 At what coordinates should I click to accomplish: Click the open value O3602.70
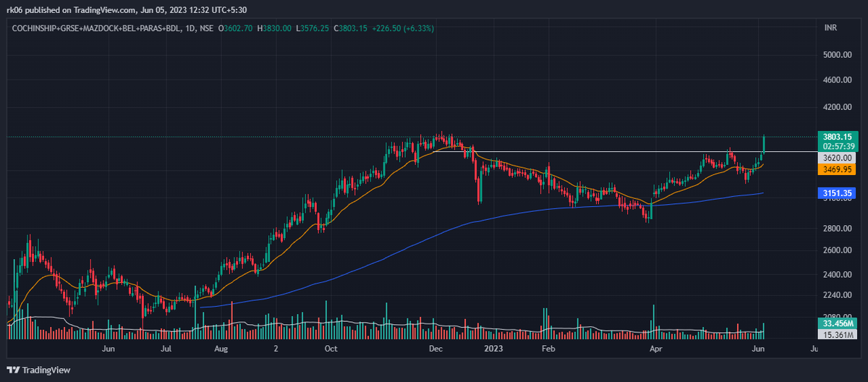(237, 28)
